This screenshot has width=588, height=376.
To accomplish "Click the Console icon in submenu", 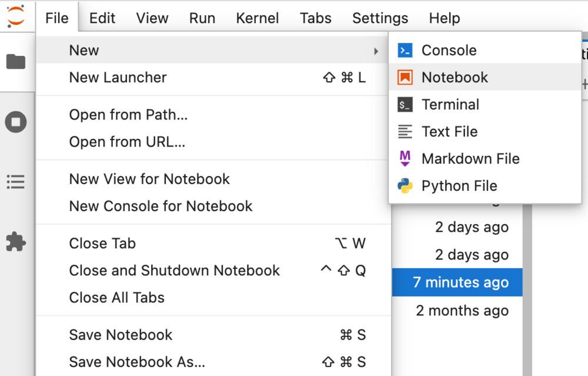I will (405, 51).
